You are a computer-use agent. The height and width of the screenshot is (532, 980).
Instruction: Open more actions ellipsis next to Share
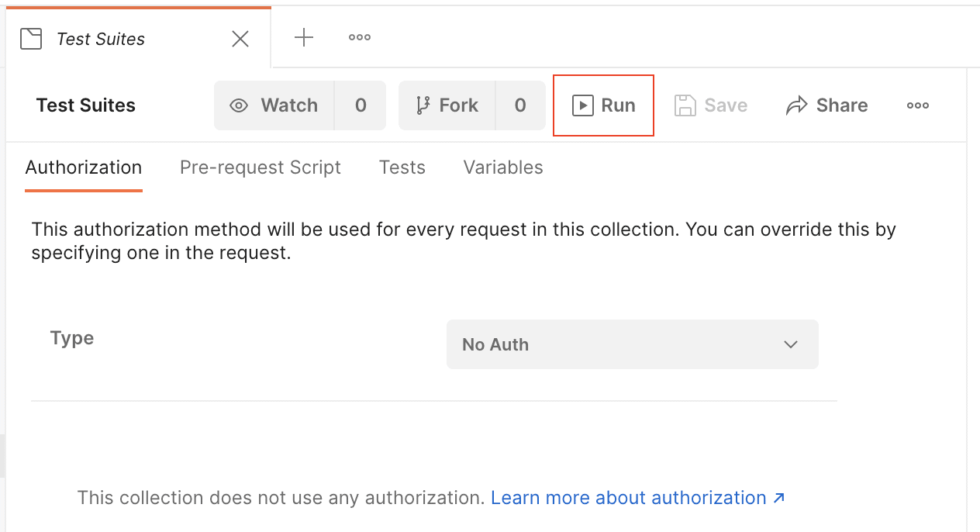coord(918,105)
